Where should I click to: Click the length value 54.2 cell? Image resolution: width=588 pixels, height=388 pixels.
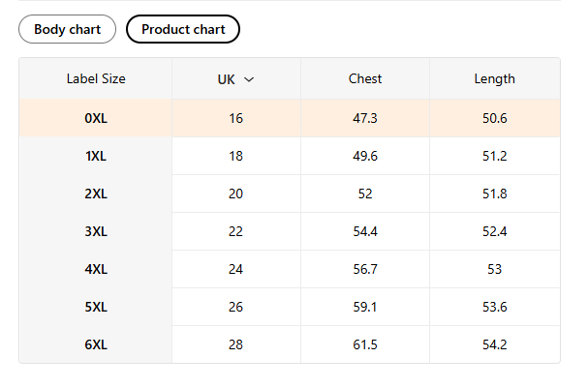(494, 344)
